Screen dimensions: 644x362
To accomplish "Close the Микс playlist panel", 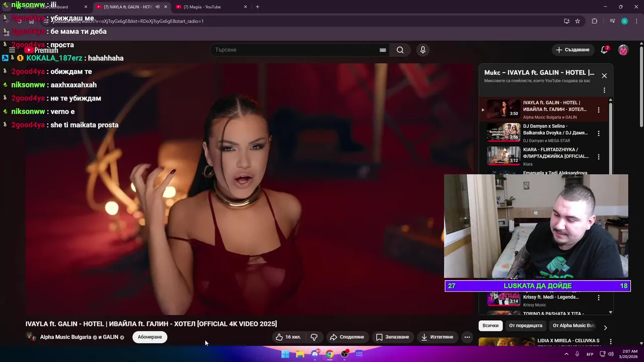I will click(x=604, y=75).
